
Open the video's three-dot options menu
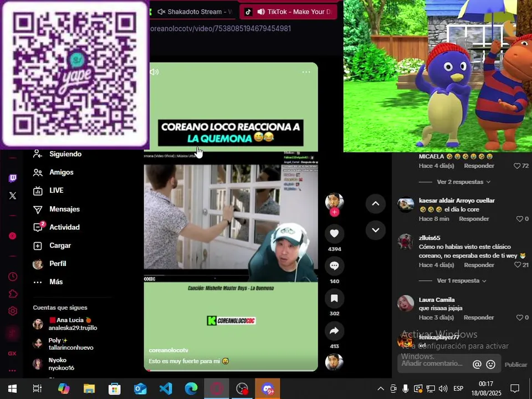[x=306, y=72]
